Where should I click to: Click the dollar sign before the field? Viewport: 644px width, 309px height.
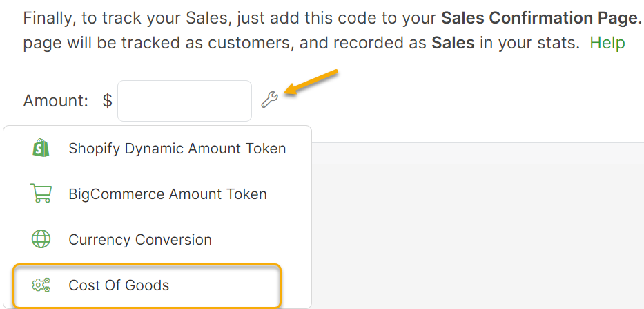(x=107, y=101)
